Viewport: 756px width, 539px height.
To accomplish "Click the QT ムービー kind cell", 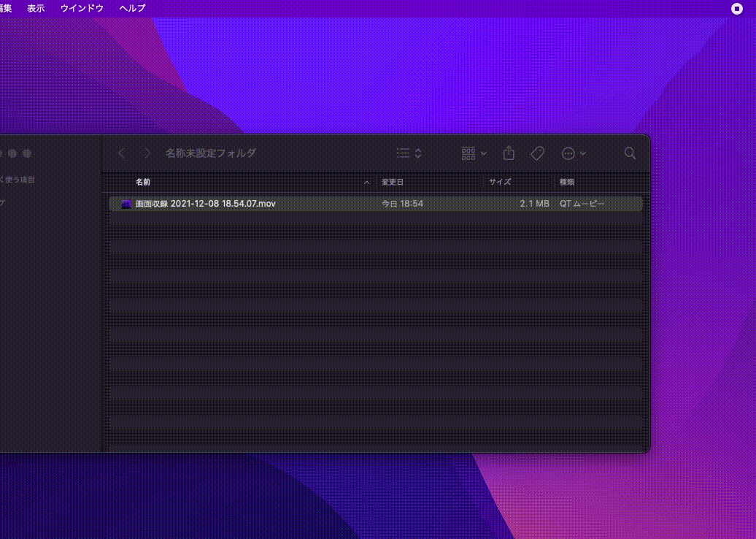I will 582,204.
